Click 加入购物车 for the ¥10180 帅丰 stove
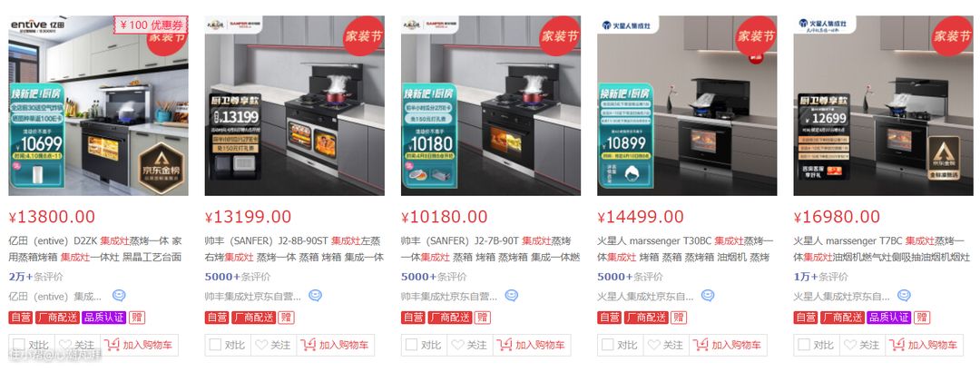 coord(531,345)
